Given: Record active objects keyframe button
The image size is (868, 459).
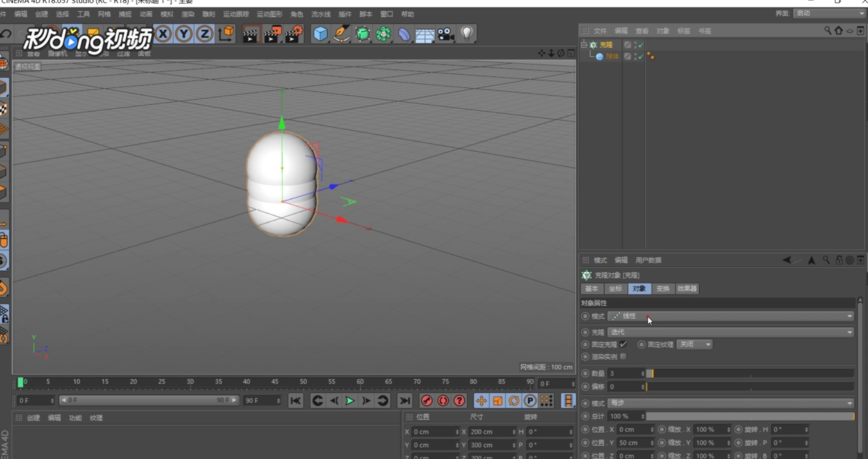Looking at the screenshot, I should tap(427, 401).
